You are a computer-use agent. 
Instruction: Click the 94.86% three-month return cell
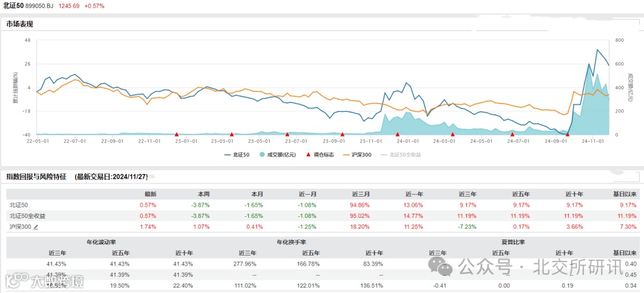pyautogui.click(x=361, y=205)
